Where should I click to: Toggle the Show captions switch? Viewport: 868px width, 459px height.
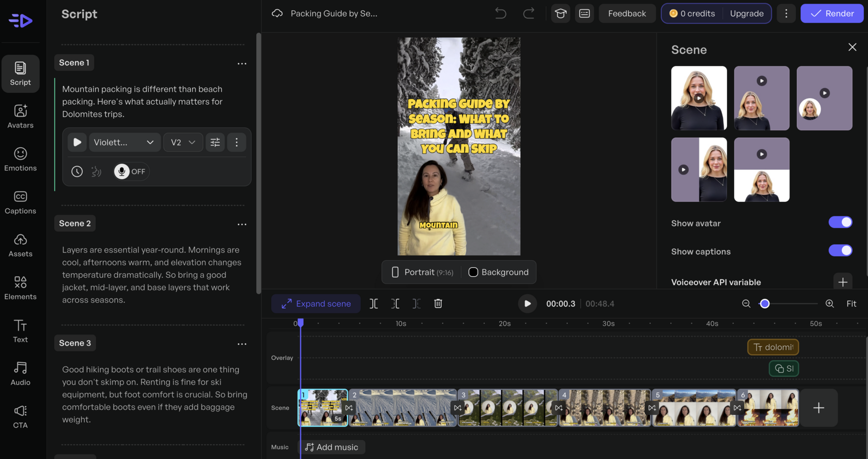coord(840,251)
